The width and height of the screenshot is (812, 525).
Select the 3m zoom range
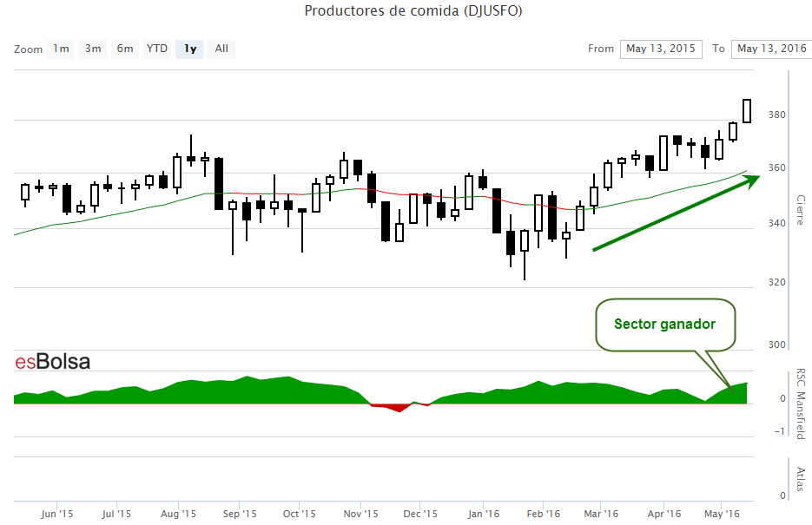pyautogui.click(x=93, y=49)
